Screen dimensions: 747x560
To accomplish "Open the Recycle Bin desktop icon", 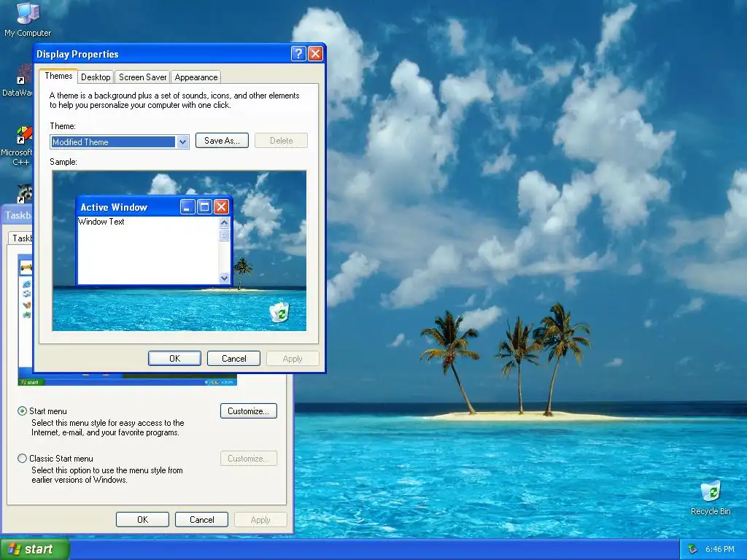I will pos(711,497).
